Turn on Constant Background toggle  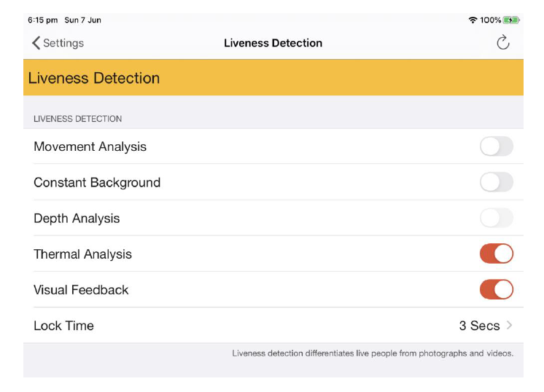tap(496, 182)
